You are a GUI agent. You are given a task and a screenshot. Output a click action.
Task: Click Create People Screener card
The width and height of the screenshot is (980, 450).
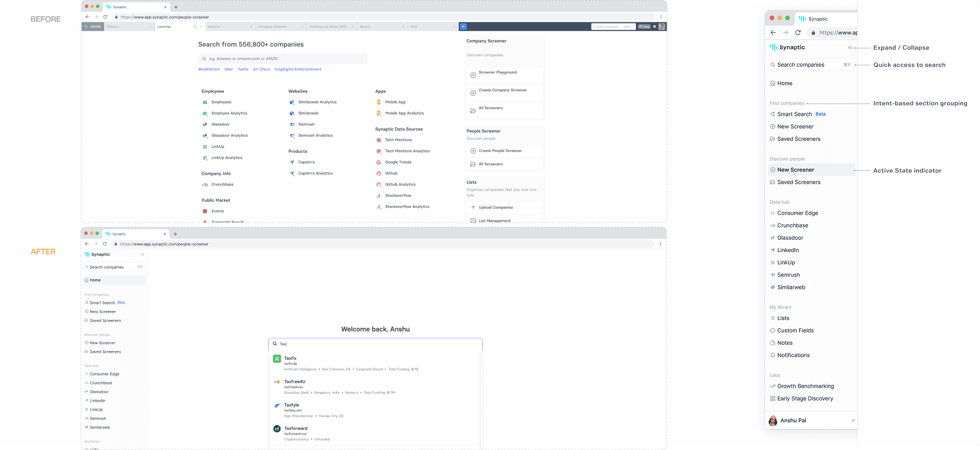click(504, 151)
